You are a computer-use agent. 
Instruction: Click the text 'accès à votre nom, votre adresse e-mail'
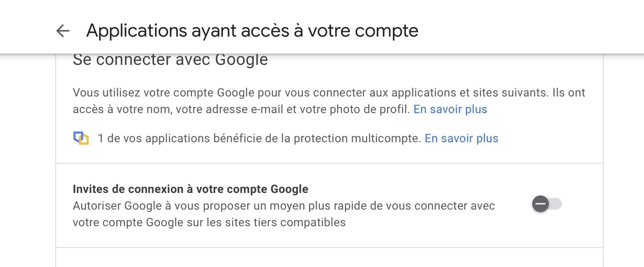click(184, 109)
